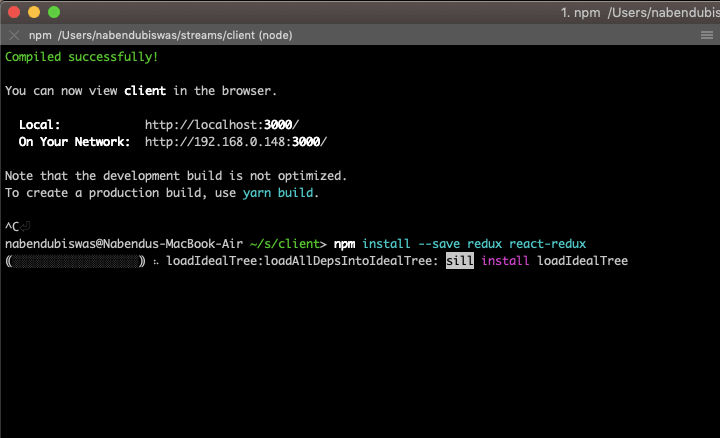Open the http://localhost:3000/ link

(222, 125)
